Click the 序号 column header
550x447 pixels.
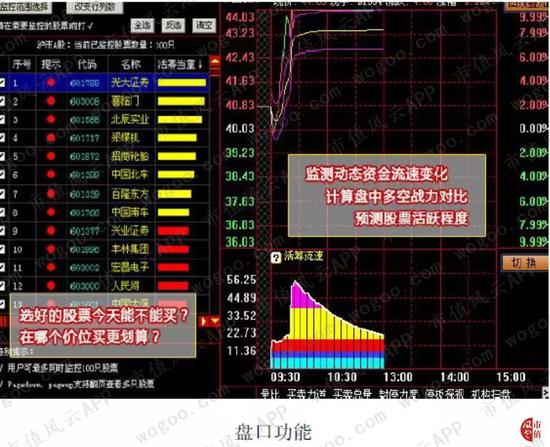21,64
